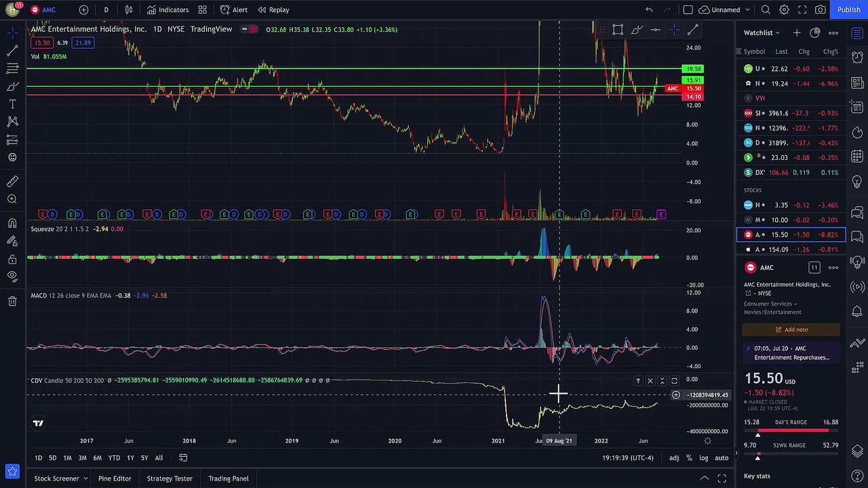Screen dimensions: 868x488
Task: Delete the CDV pane
Action: [x=650, y=381]
